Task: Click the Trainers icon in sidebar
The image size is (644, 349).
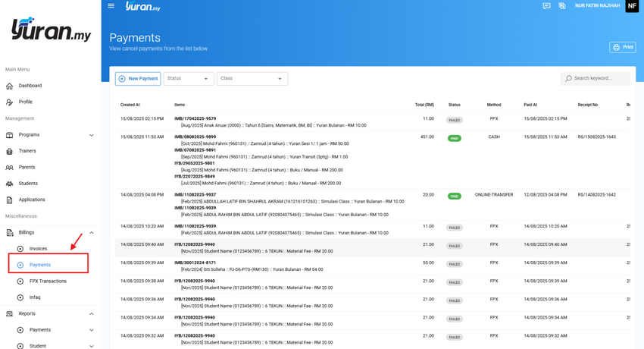Action: pyautogui.click(x=9, y=151)
